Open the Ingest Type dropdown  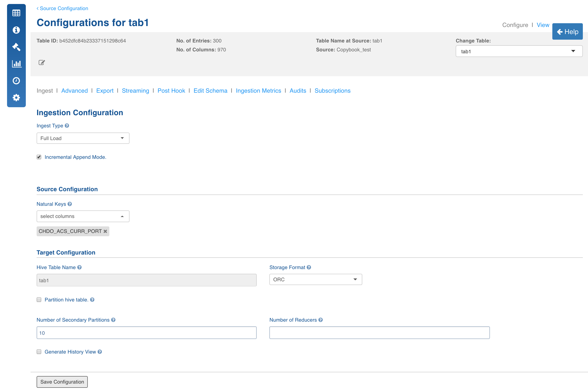coord(83,138)
